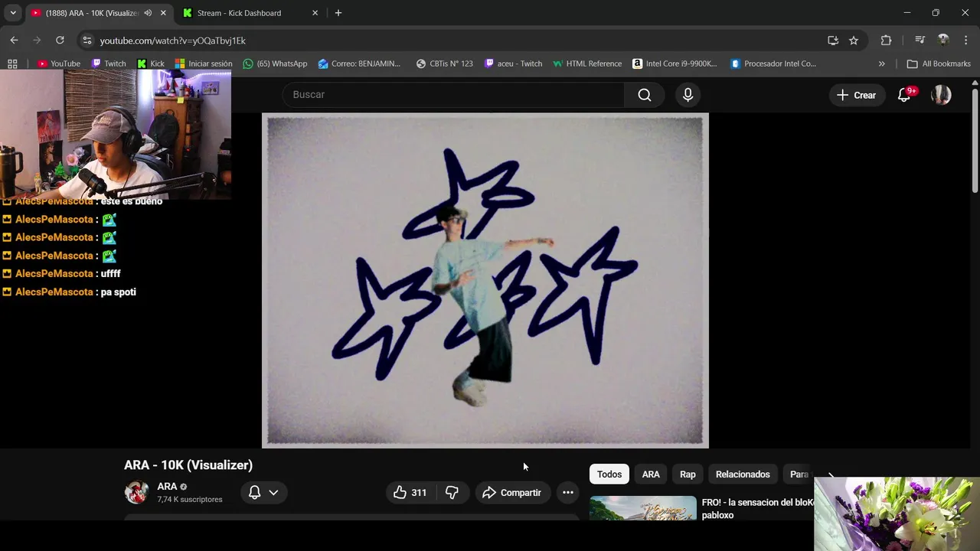Open the aceu - Twitch bookmark

(x=513, y=64)
